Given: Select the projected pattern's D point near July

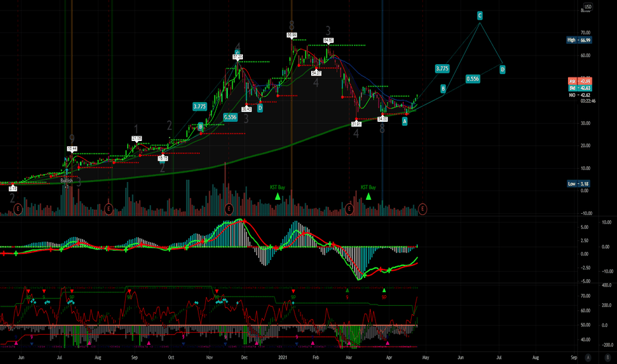Looking at the screenshot, I should pos(502,69).
